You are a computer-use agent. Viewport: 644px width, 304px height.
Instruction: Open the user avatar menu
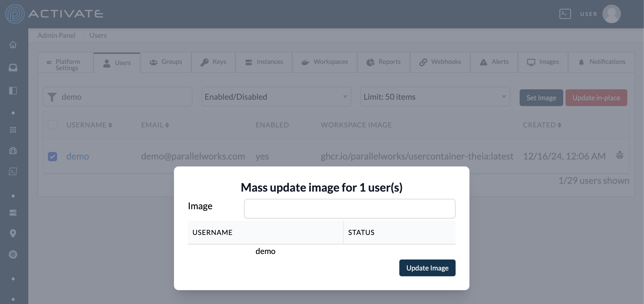(611, 14)
